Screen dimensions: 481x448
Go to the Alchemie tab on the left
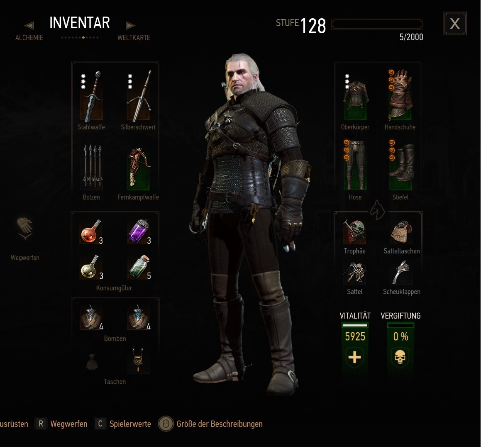pos(29,38)
